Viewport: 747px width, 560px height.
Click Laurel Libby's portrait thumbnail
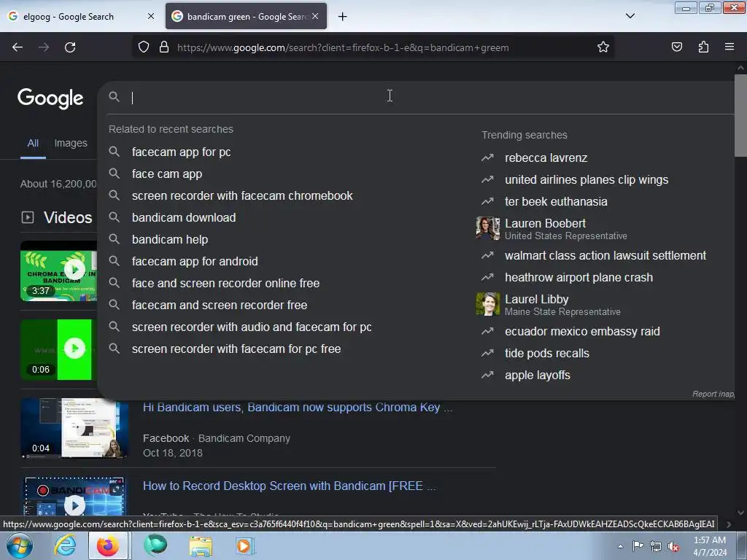coord(488,304)
